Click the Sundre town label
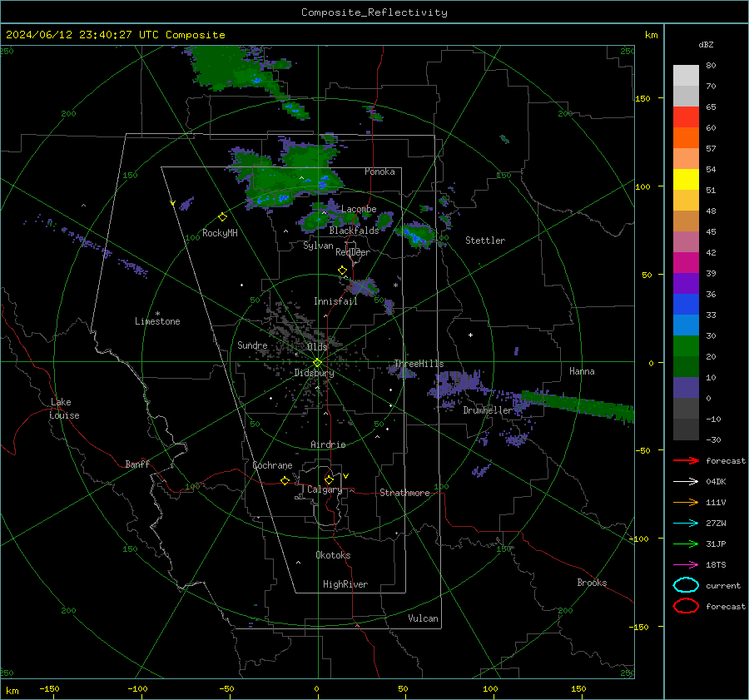The height and width of the screenshot is (700, 749). pyautogui.click(x=252, y=345)
